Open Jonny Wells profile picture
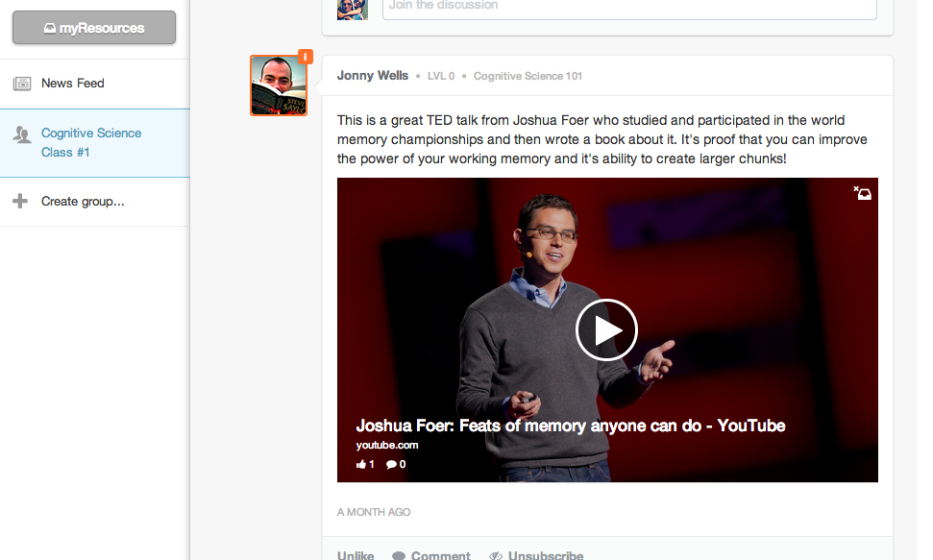933x560 pixels. coord(279,85)
